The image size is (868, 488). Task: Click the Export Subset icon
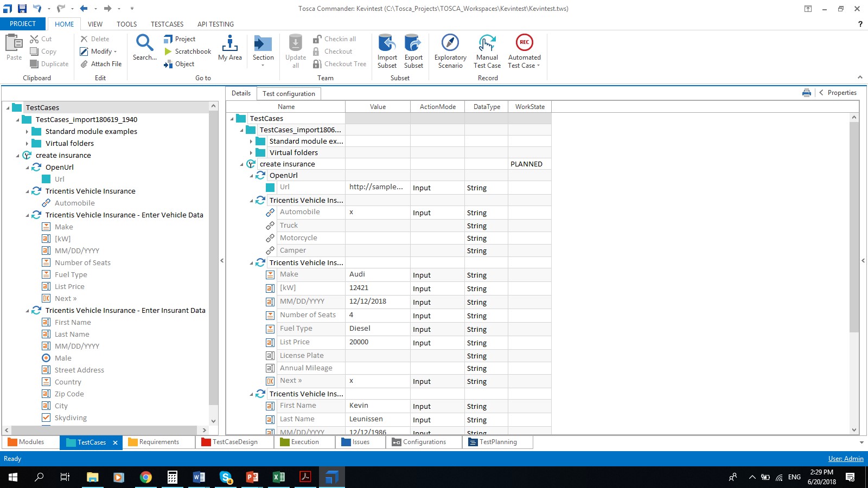click(x=413, y=43)
